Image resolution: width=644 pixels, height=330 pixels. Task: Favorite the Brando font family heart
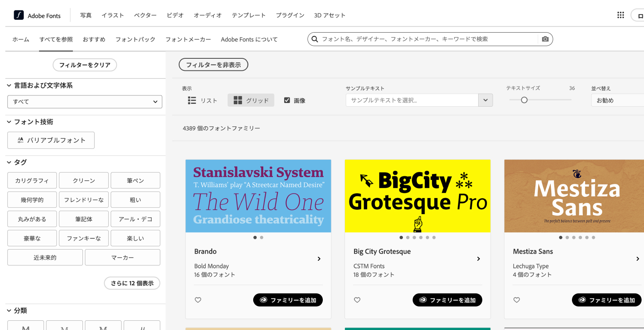(198, 300)
